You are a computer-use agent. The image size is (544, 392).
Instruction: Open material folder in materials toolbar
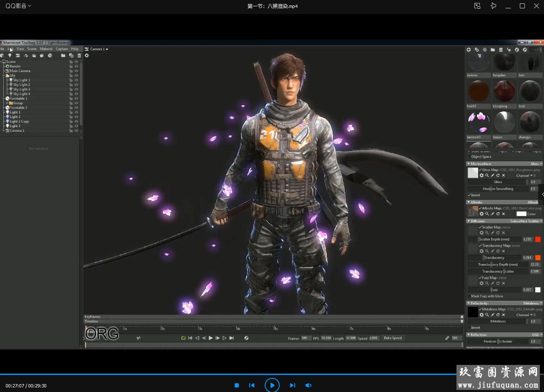coord(493,50)
